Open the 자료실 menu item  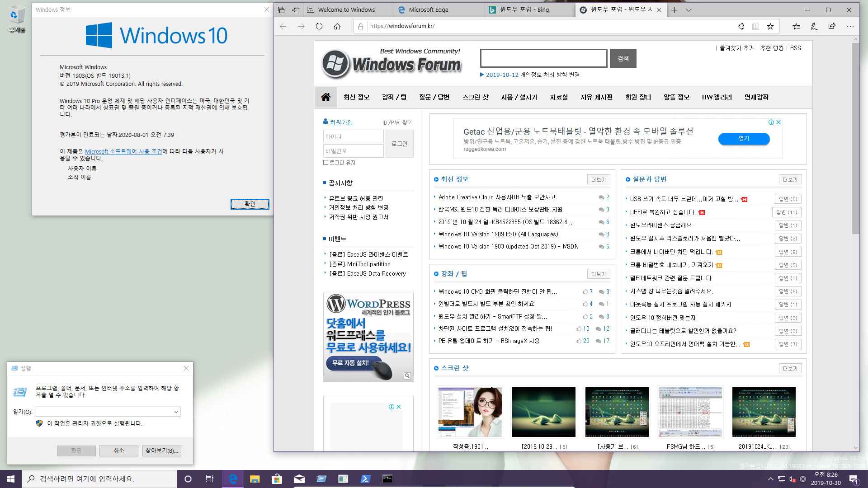(559, 97)
